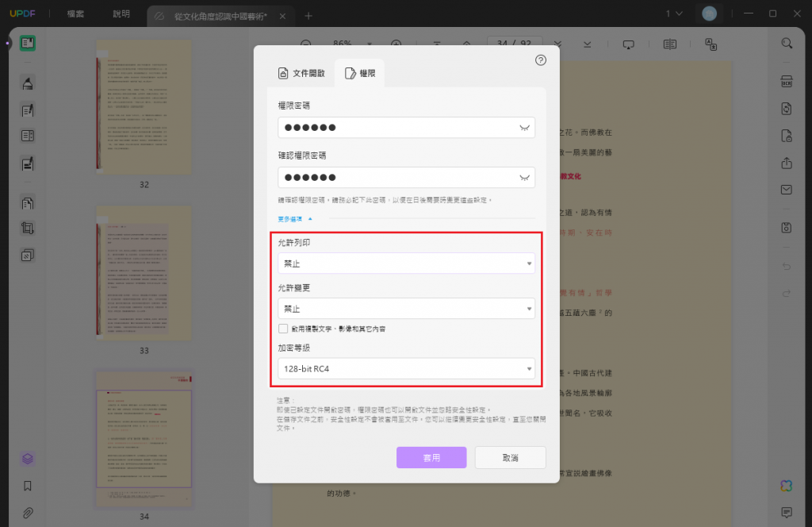The image size is (812, 527).
Task: Open the window count dropdown in title bar
Action: (674, 13)
